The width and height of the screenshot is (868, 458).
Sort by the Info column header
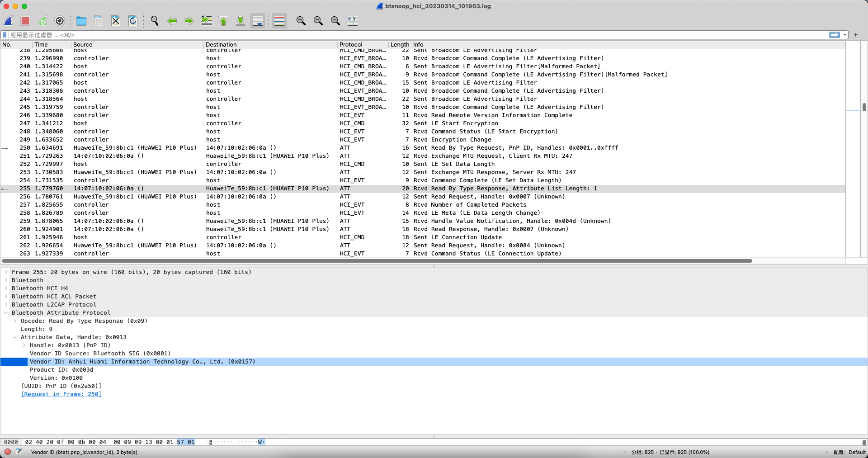(x=628, y=44)
